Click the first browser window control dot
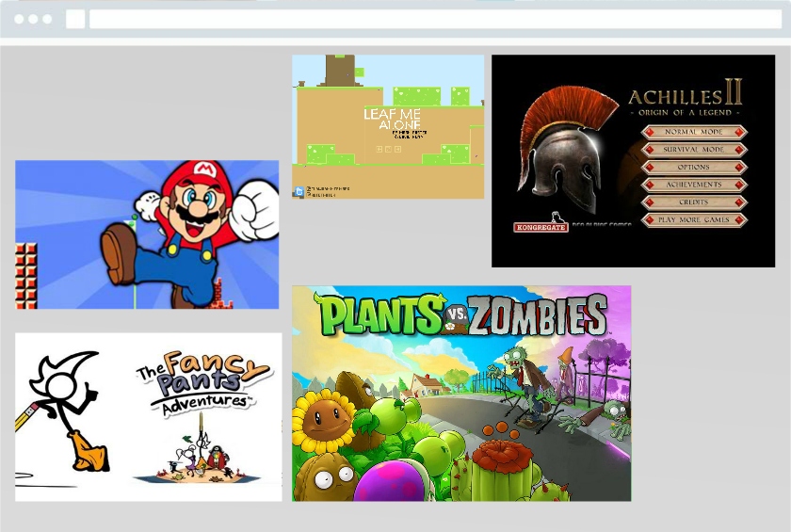 click(19, 19)
